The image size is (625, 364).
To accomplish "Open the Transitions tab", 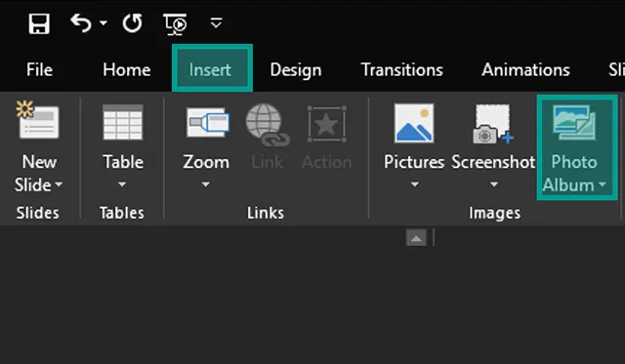I will (401, 69).
